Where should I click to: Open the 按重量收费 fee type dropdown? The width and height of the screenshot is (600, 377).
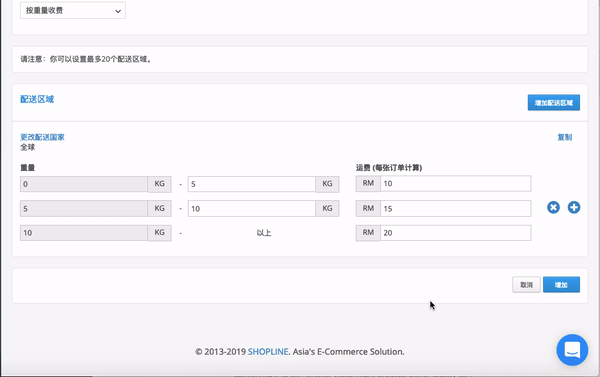[73, 11]
